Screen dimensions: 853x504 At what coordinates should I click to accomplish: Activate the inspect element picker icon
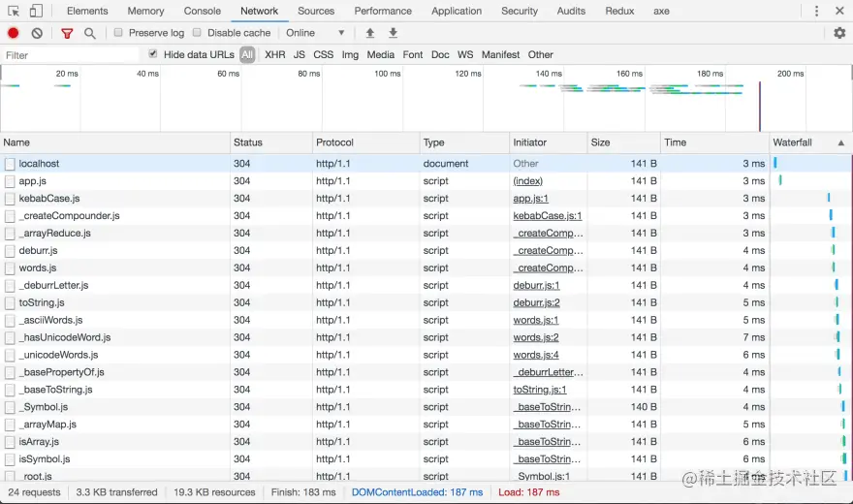point(14,11)
